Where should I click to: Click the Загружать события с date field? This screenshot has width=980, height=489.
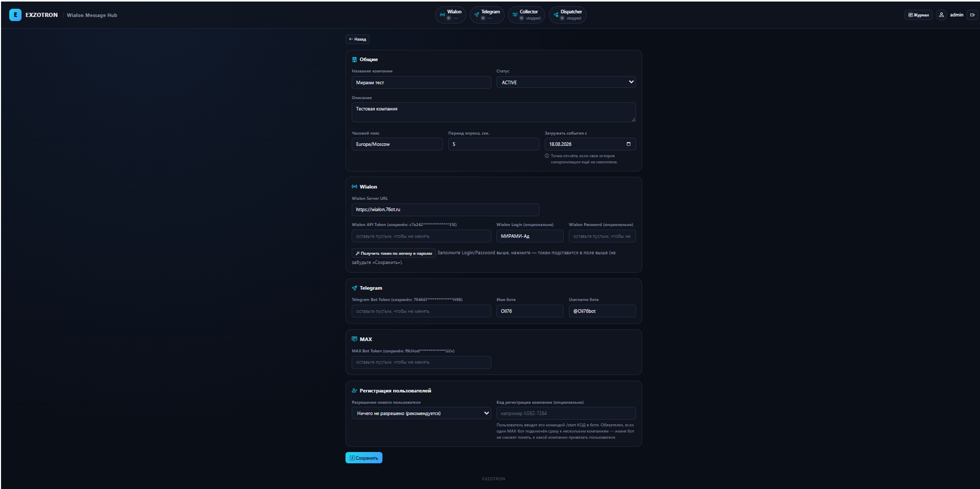coord(590,144)
